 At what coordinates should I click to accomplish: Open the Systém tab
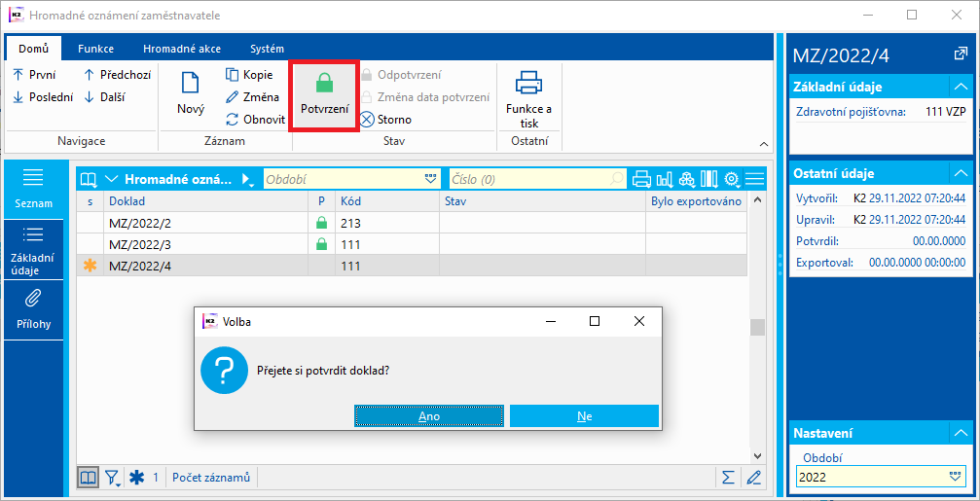tap(267, 48)
